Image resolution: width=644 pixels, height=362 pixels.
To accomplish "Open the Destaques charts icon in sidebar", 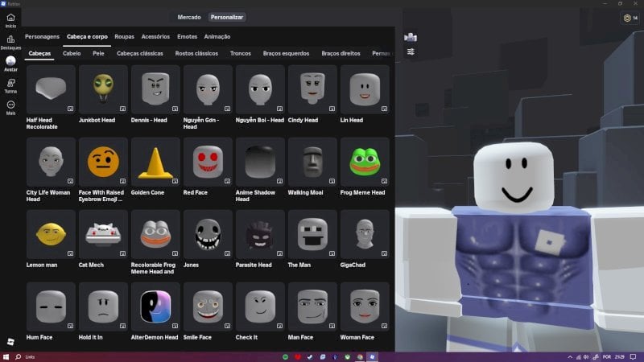I will pyautogui.click(x=10, y=39).
